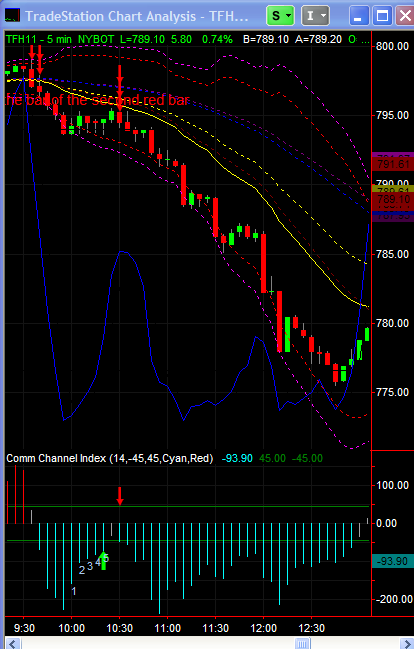Open the green S symbol-link dropdown

pyautogui.click(x=280, y=16)
